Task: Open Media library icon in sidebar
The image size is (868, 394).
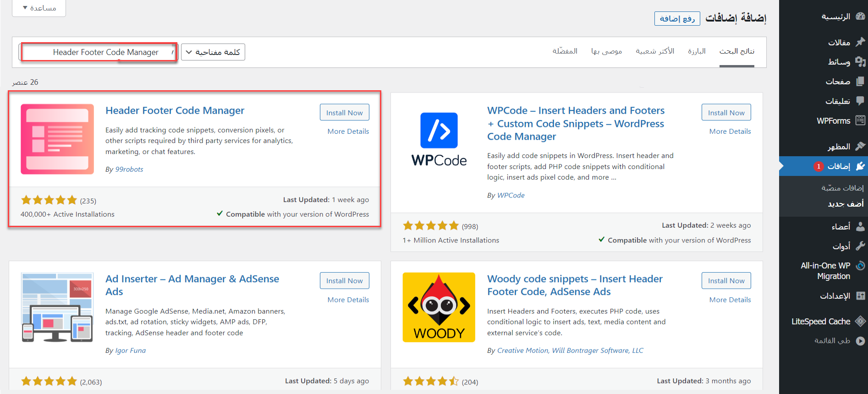Action: pos(860,62)
